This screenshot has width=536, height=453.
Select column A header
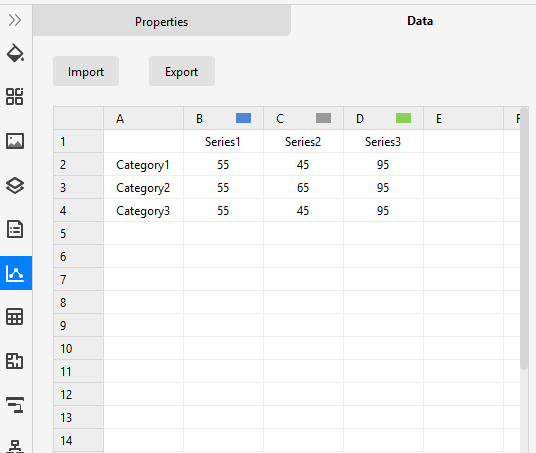[144, 118]
